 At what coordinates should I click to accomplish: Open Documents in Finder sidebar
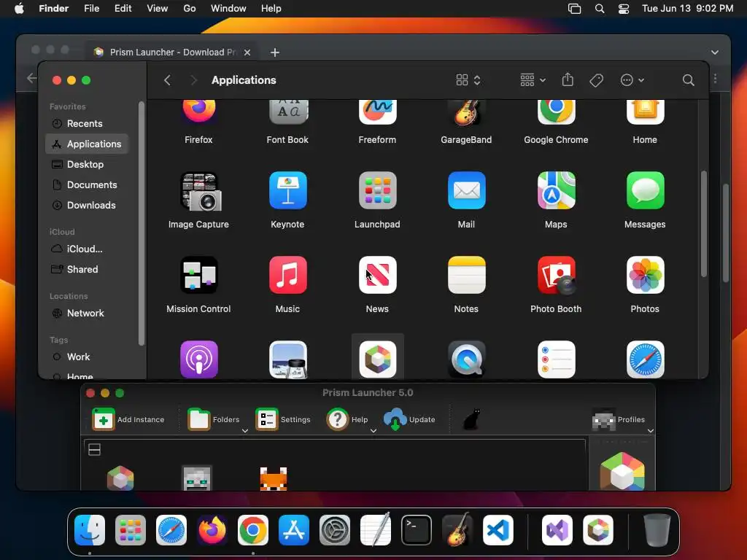tap(87, 184)
